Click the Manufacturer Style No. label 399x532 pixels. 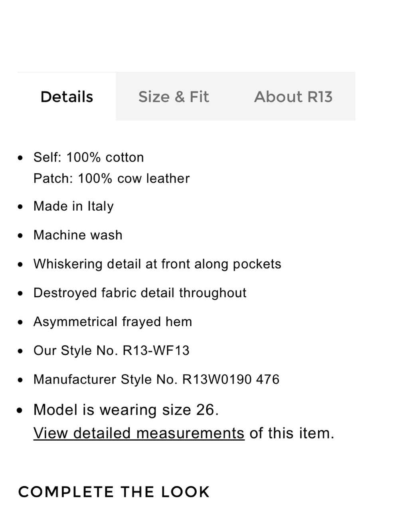105,379
